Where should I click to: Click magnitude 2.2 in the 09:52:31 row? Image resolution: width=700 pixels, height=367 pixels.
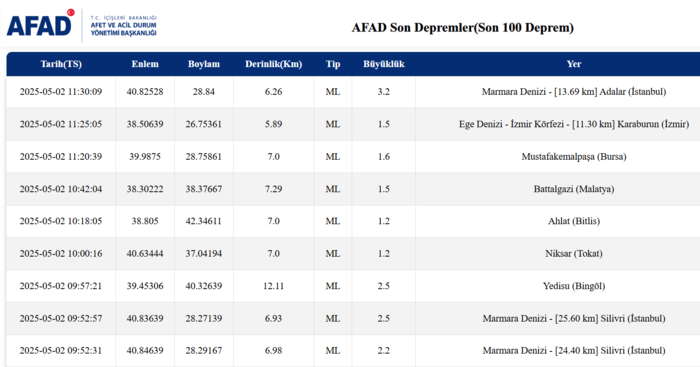point(383,350)
